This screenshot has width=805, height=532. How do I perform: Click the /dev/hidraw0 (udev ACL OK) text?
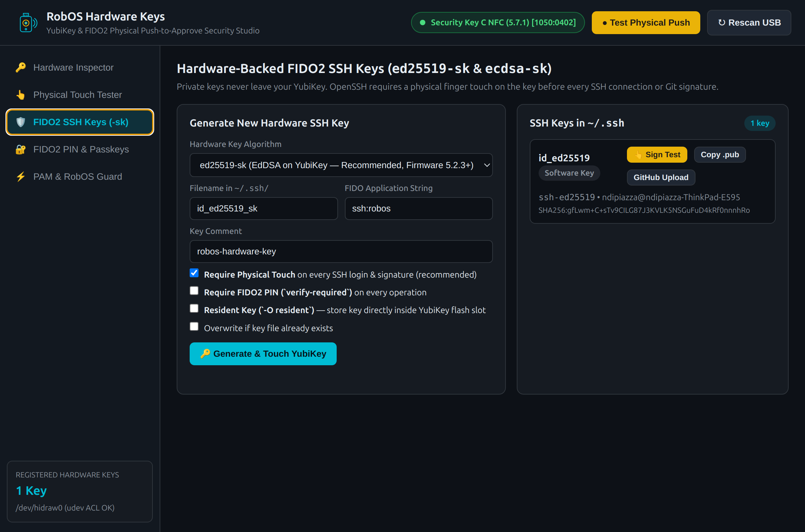click(x=65, y=508)
